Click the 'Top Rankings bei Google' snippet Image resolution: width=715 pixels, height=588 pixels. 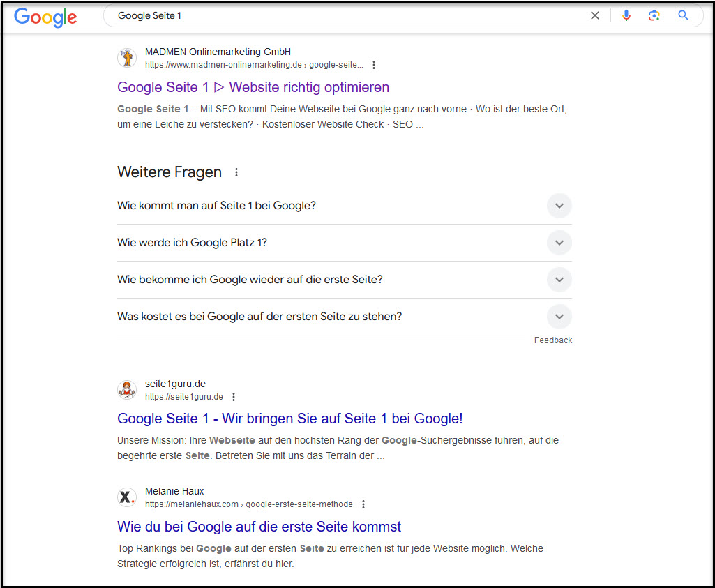(x=330, y=556)
